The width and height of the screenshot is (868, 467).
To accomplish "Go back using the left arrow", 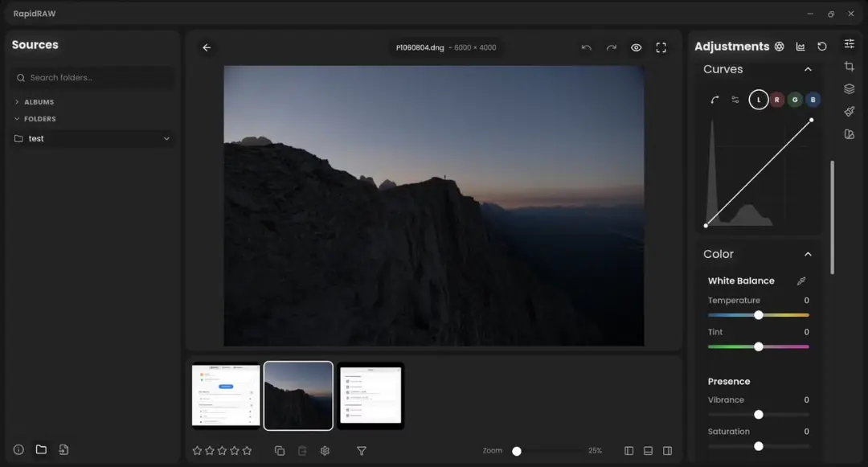I will (x=207, y=47).
